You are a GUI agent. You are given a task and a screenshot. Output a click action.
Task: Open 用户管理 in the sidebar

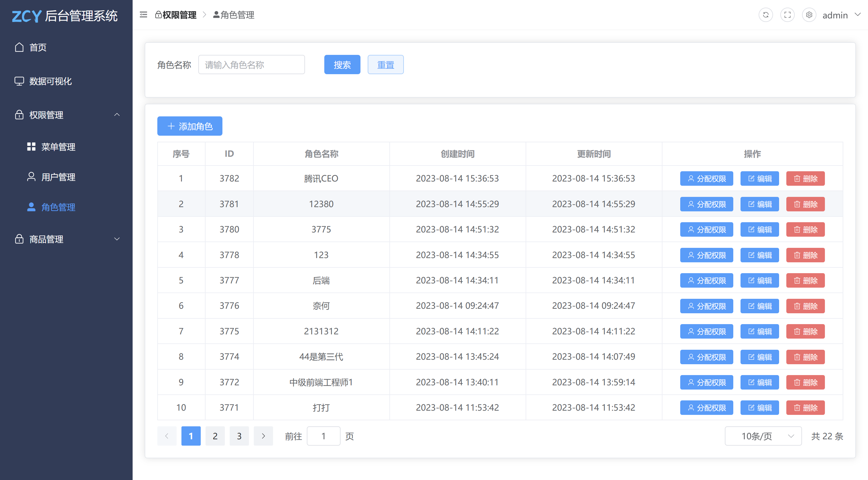[66, 177]
